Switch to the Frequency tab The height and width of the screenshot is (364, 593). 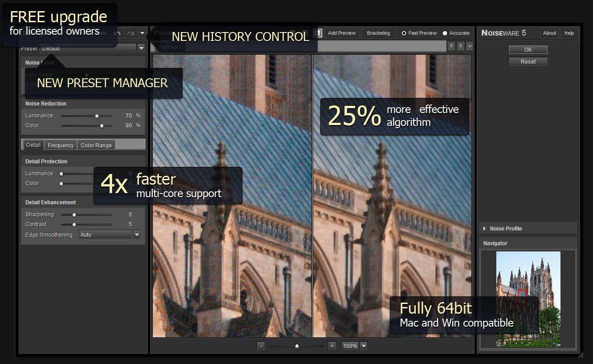coord(61,145)
